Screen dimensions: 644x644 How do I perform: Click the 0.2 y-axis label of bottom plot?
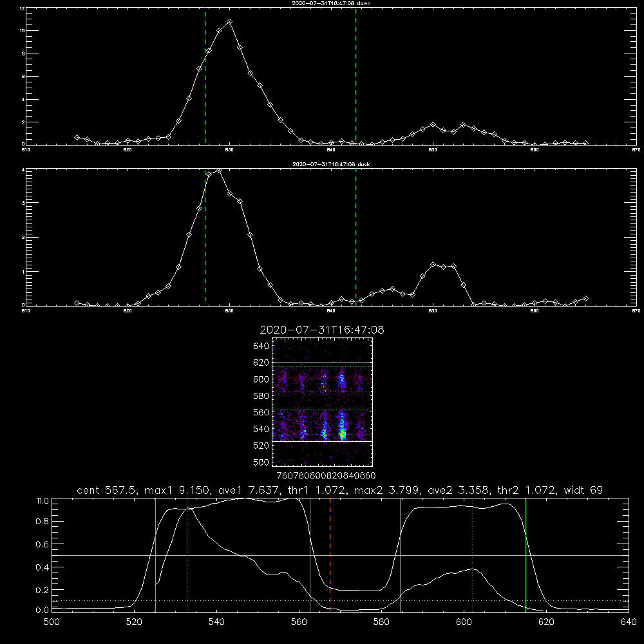point(43,590)
